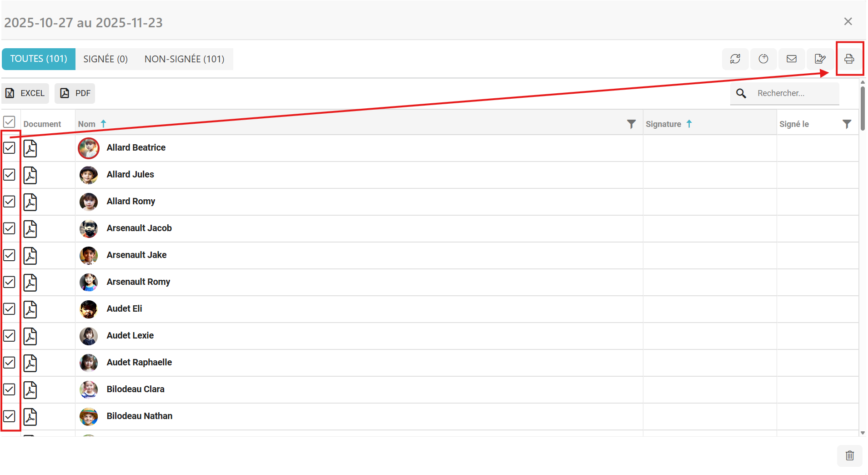Open Audet Eli's PDF document icon
The height and width of the screenshot is (475, 868).
click(x=30, y=309)
